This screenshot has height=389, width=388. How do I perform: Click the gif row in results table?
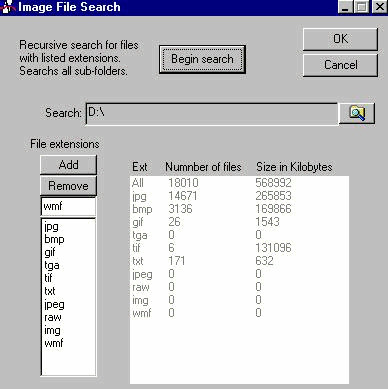coord(239,222)
